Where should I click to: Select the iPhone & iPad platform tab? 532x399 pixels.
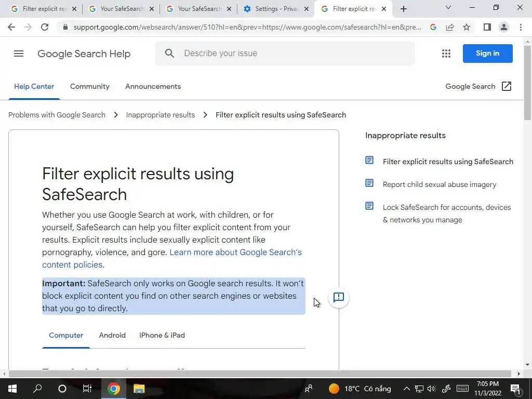162,335
